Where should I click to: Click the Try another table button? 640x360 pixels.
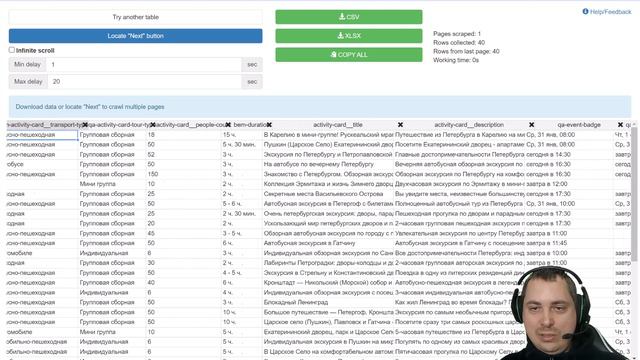136,17
